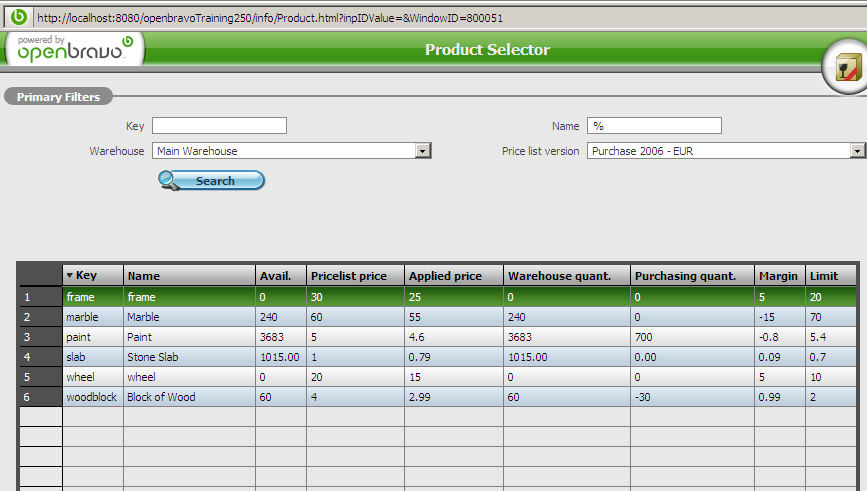Expand the Price list version dropdown
This screenshot has height=491, width=867.
857,151
